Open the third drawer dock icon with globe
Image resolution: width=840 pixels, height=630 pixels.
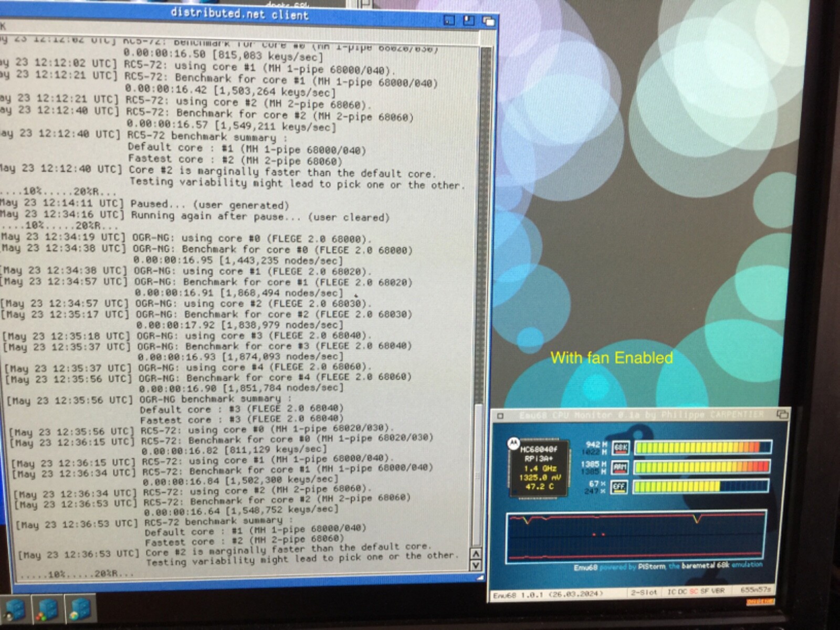click(x=81, y=609)
